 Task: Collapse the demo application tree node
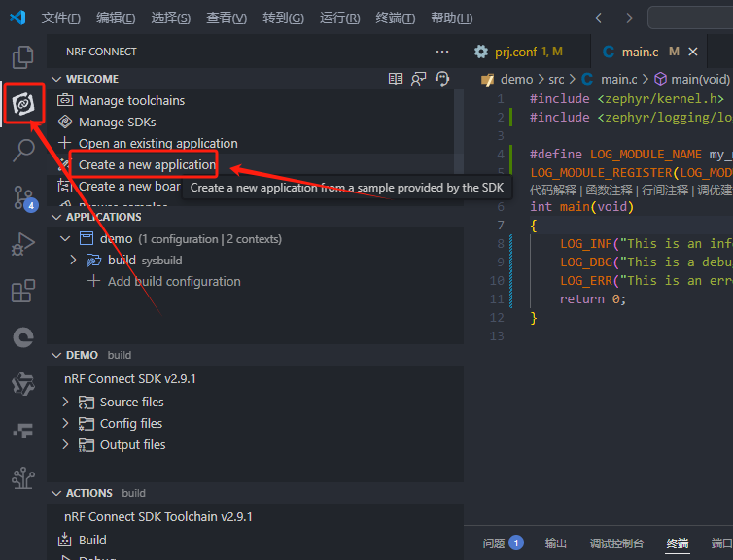(x=65, y=239)
